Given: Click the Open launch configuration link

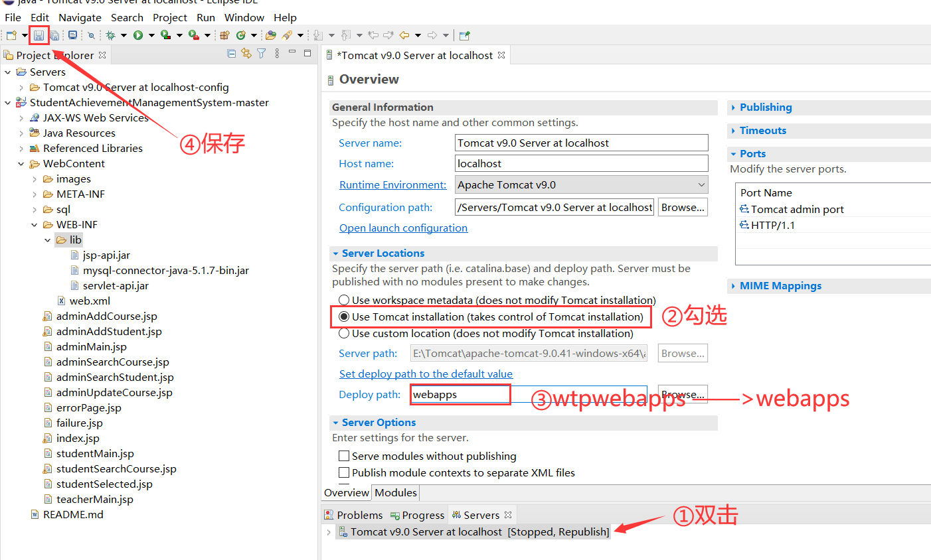Looking at the screenshot, I should (x=403, y=228).
